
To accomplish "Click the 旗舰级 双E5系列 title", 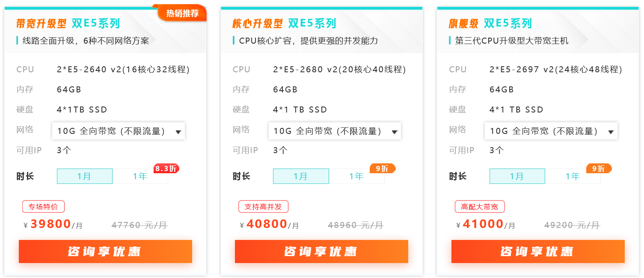I will click(x=490, y=23).
